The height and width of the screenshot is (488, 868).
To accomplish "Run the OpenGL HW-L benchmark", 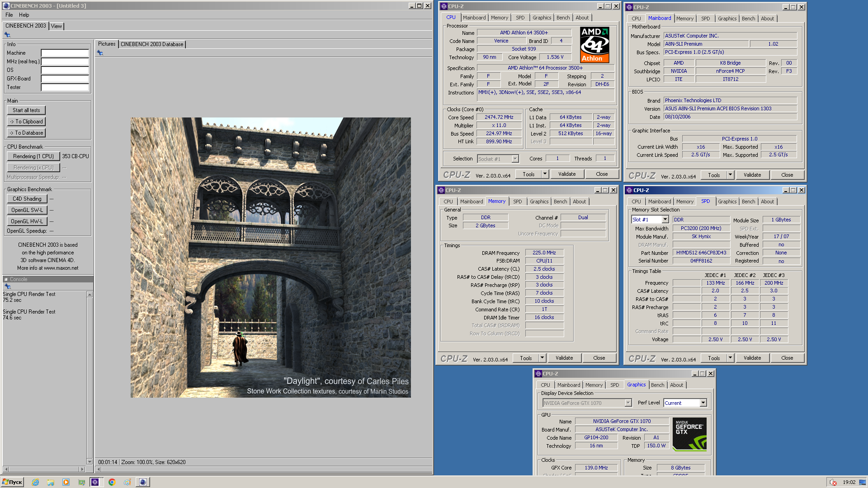I will pos(27,221).
